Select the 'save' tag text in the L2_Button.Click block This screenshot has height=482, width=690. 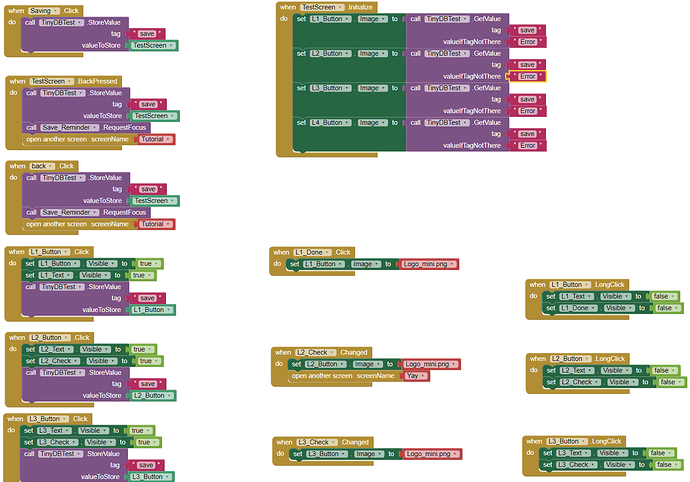click(148, 384)
